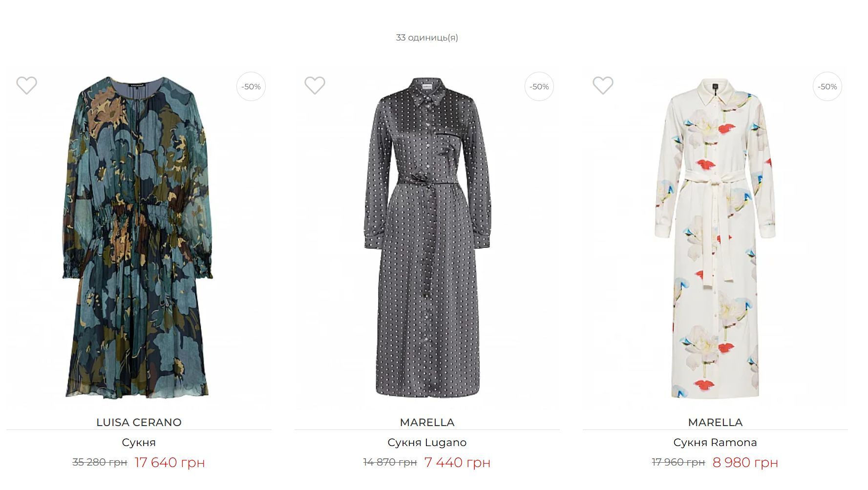Favorite the grey polka-dot Lugano dress
868x490 pixels.
click(x=315, y=85)
